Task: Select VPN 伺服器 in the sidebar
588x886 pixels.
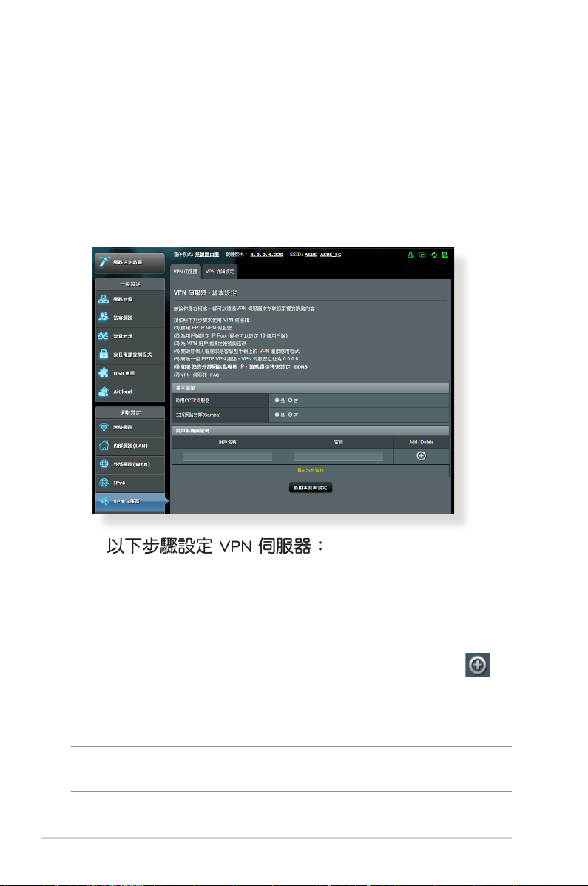Action: tap(131, 501)
